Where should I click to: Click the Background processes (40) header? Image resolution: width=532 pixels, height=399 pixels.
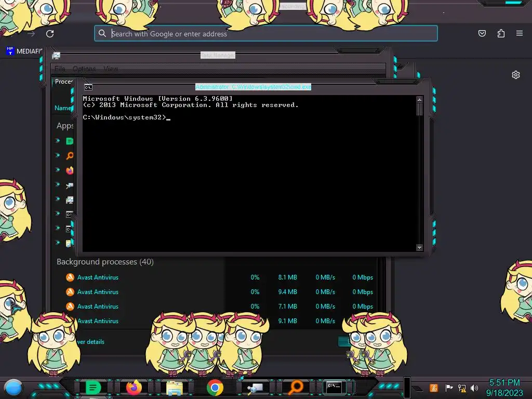(x=105, y=262)
